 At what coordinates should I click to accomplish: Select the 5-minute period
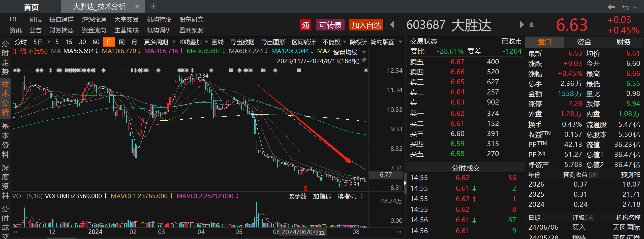(x=57, y=42)
